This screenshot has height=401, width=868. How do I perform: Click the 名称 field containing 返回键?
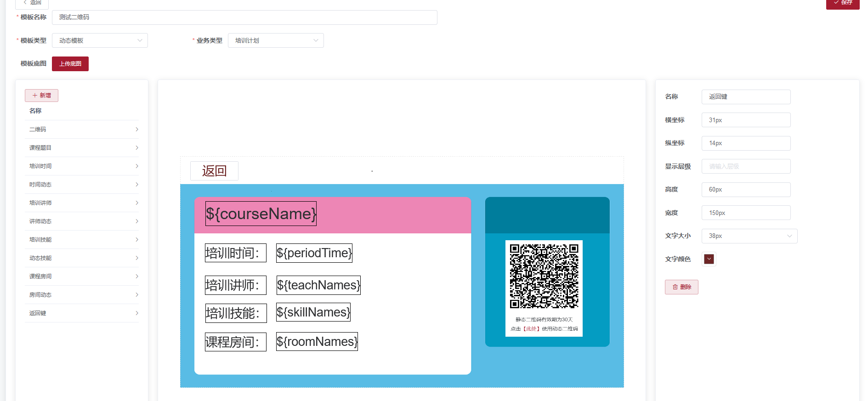746,97
